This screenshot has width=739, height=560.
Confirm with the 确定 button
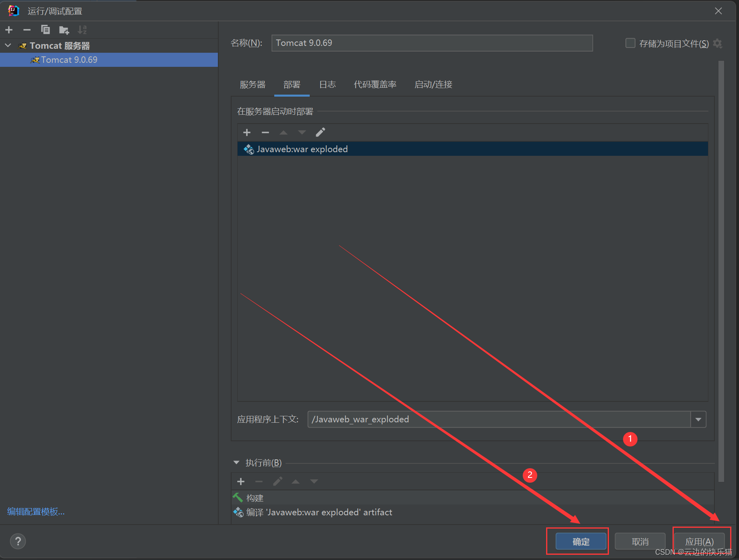[581, 541]
